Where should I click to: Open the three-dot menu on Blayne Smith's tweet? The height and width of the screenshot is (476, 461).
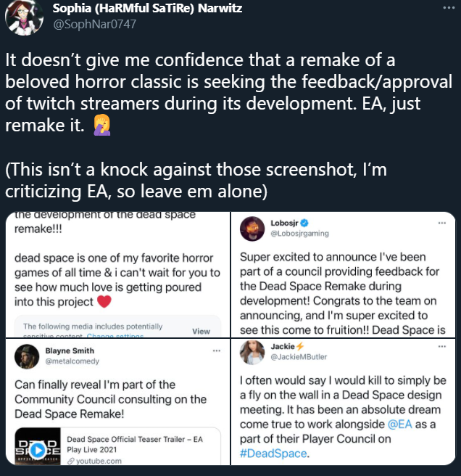(x=215, y=350)
